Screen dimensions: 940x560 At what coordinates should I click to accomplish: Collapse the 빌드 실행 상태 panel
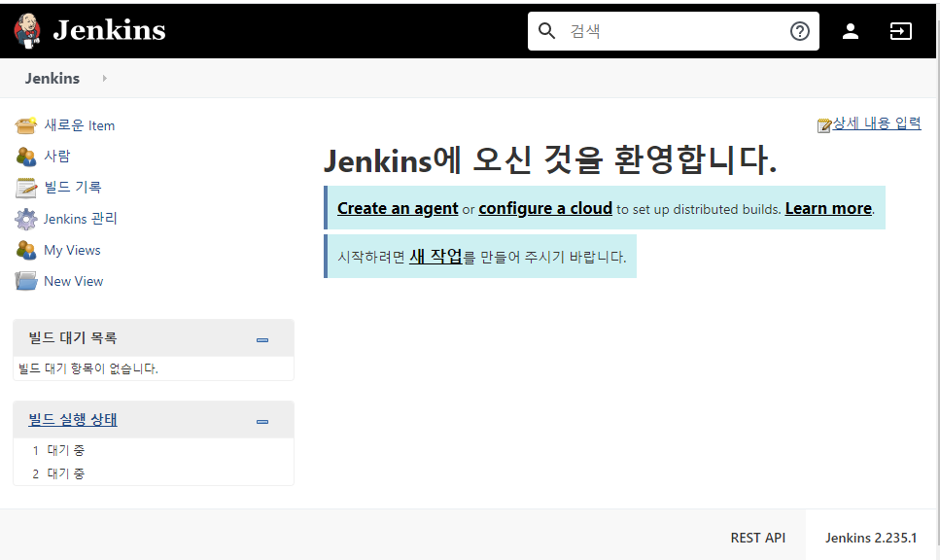pos(262,422)
